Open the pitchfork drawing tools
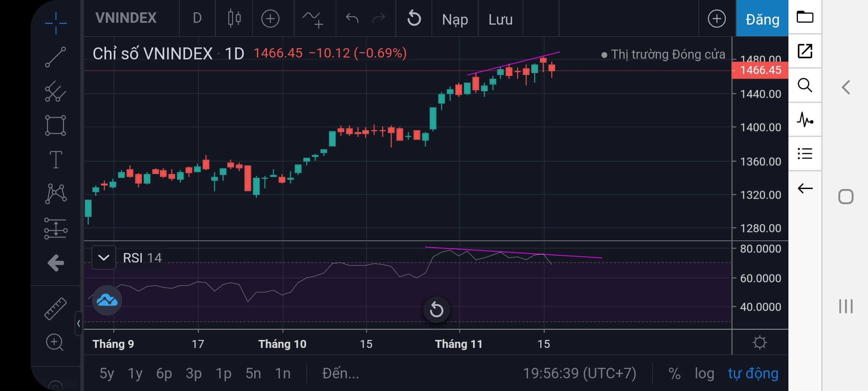868x391 pixels. pos(55,91)
